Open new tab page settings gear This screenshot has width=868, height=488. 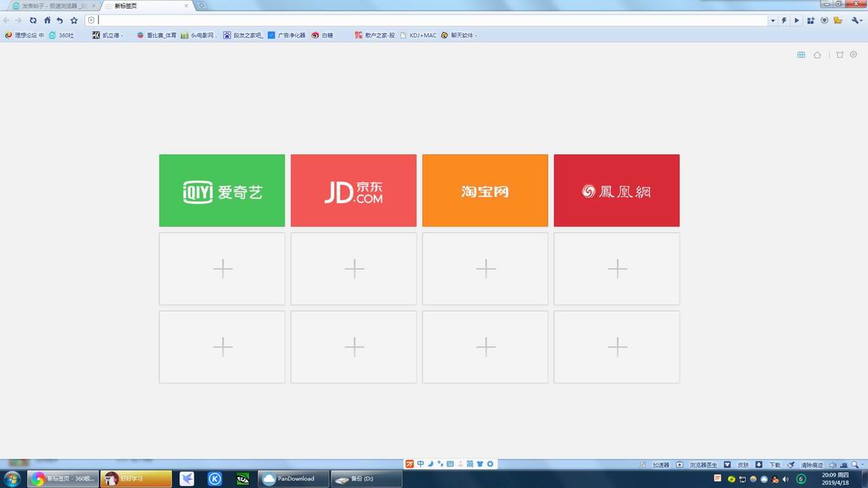coord(854,55)
